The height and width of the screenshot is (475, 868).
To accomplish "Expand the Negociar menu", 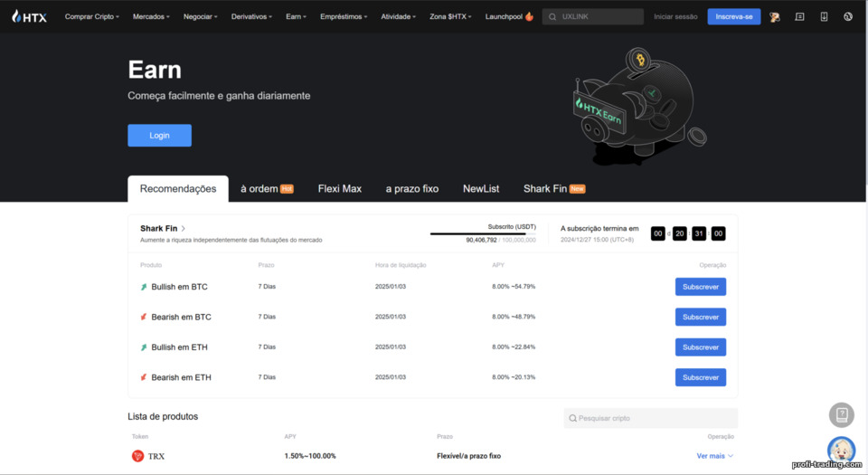I will (201, 16).
